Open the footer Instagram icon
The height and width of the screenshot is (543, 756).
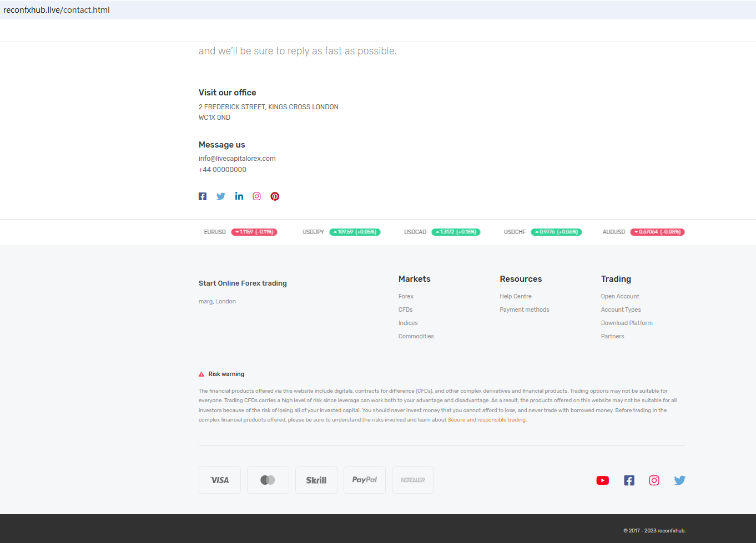654,480
